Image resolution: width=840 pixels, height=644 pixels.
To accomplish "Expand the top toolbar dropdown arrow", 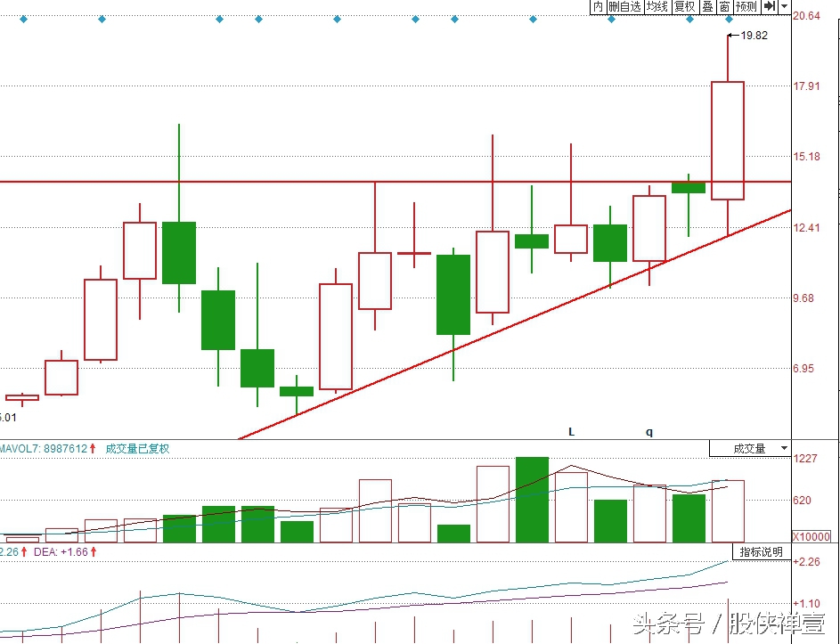I will (x=784, y=6).
